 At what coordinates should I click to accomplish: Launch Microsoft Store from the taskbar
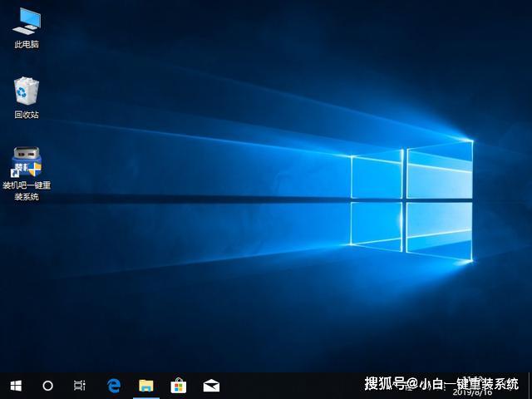pyautogui.click(x=179, y=386)
